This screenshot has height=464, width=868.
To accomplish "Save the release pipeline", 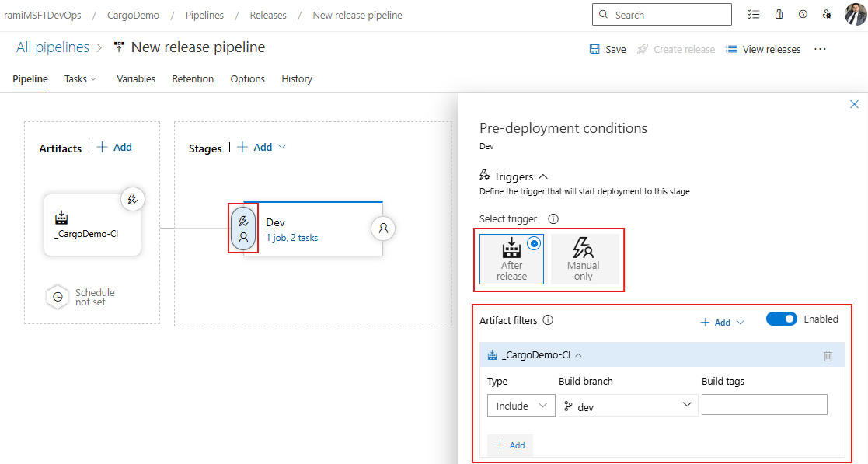I will [x=607, y=48].
